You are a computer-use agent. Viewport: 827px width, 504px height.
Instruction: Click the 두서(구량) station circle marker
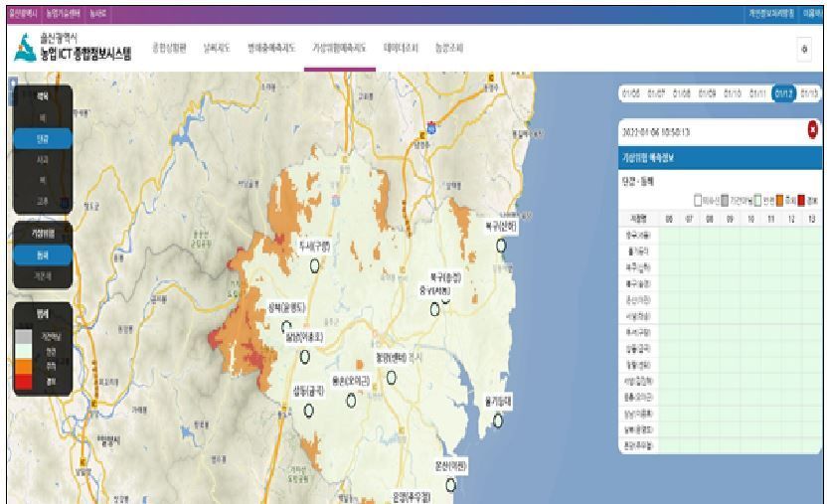click(x=315, y=264)
